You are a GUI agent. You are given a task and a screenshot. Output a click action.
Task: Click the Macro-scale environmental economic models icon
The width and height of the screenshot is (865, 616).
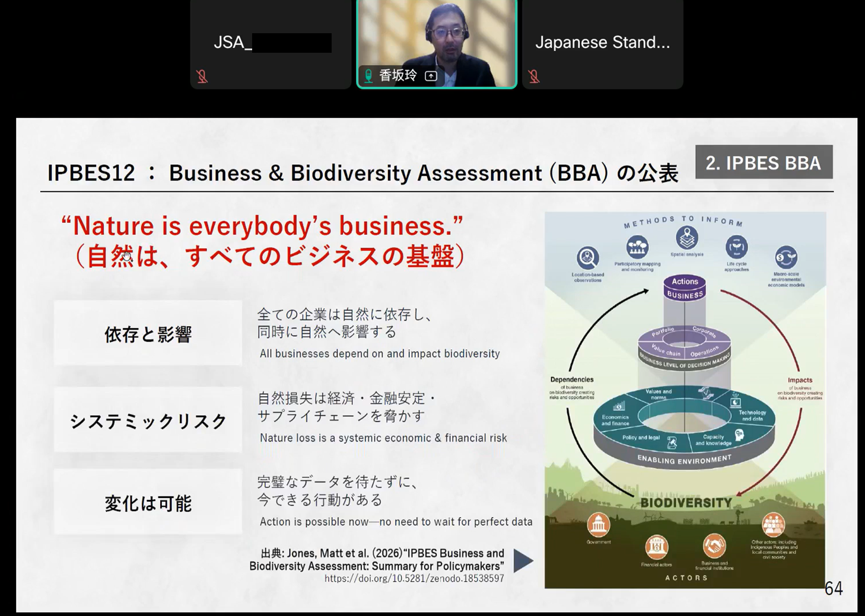[786, 257]
